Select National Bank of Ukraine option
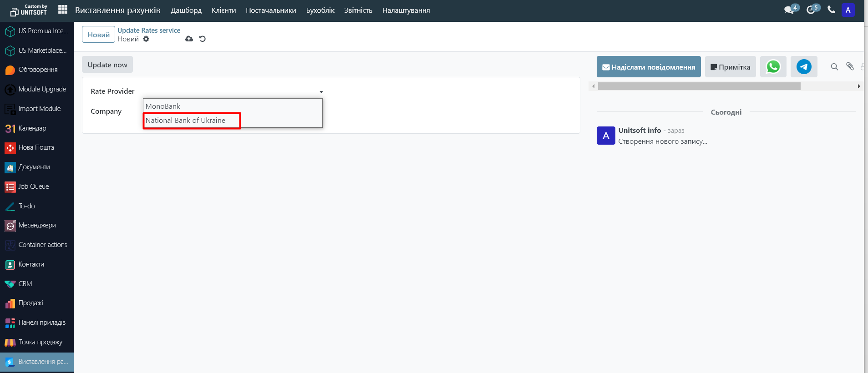868x373 pixels. pos(185,121)
